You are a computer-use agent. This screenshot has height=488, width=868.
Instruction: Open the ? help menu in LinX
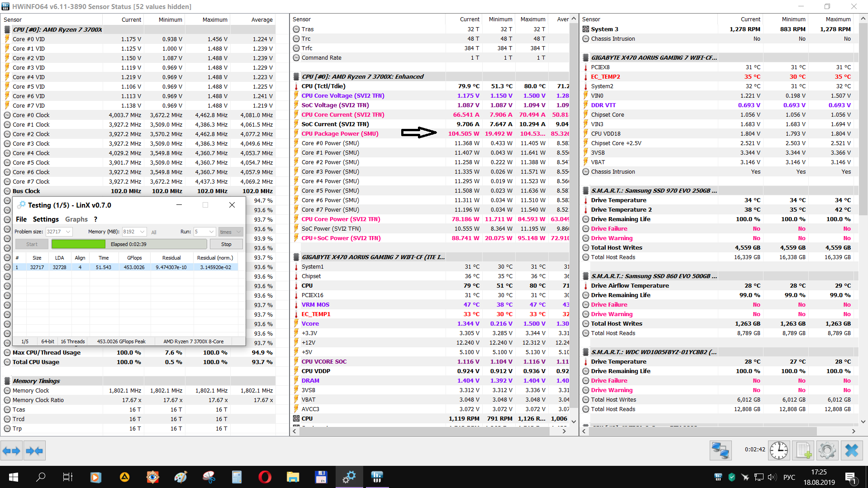click(95, 219)
